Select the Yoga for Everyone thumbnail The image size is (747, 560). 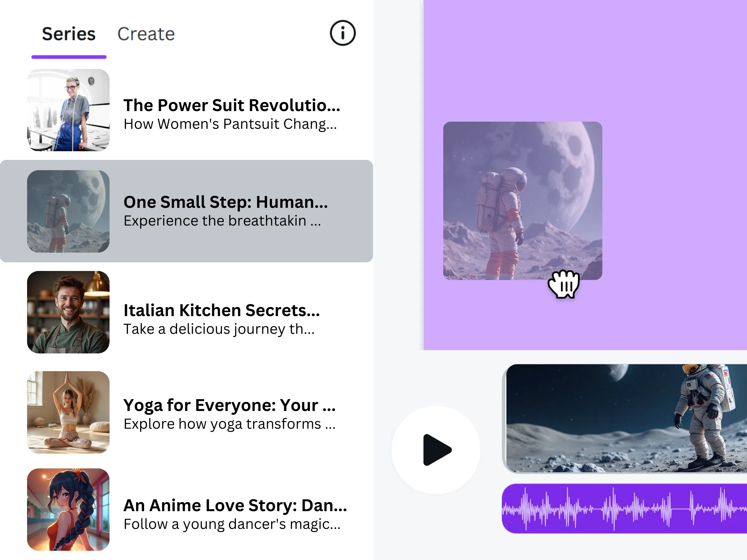[68, 412]
